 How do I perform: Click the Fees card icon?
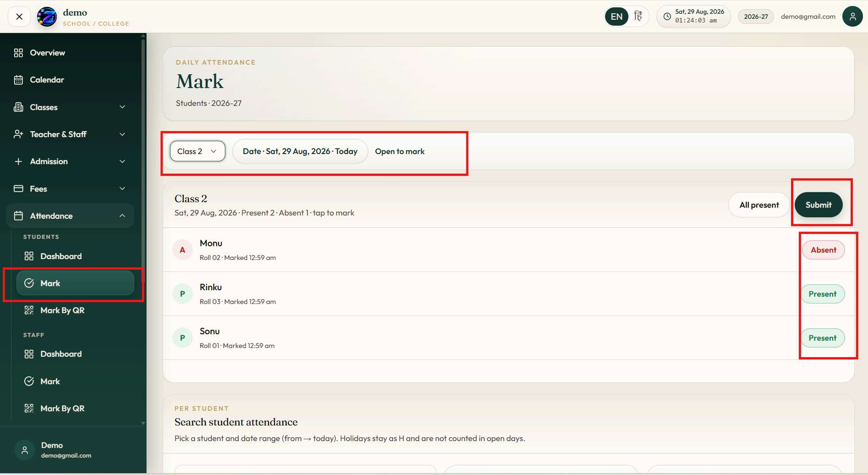tap(18, 188)
